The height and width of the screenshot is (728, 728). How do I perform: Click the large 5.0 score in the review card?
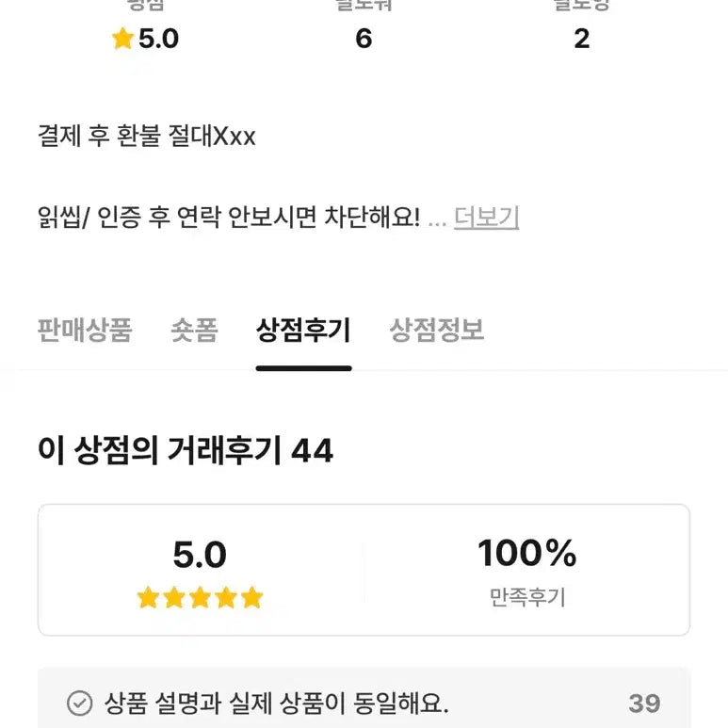click(200, 555)
